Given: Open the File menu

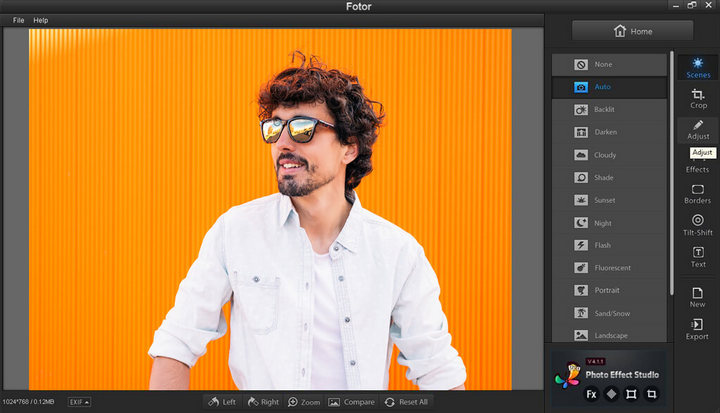Looking at the screenshot, I should [18, 20].
